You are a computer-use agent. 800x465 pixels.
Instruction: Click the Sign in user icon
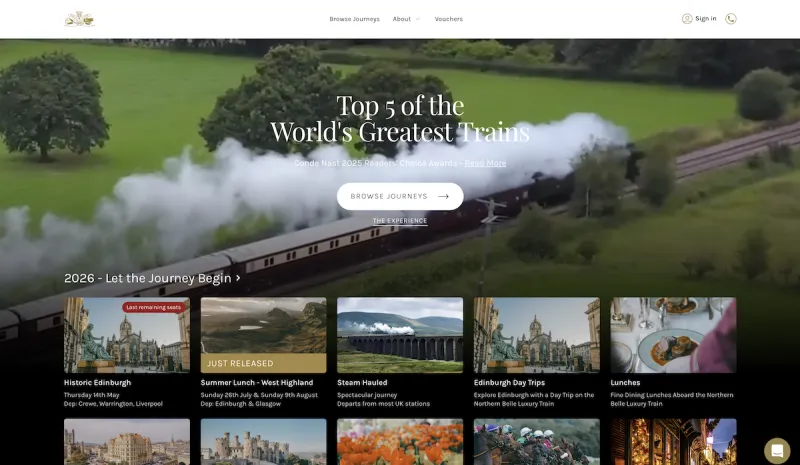point(687,18)
